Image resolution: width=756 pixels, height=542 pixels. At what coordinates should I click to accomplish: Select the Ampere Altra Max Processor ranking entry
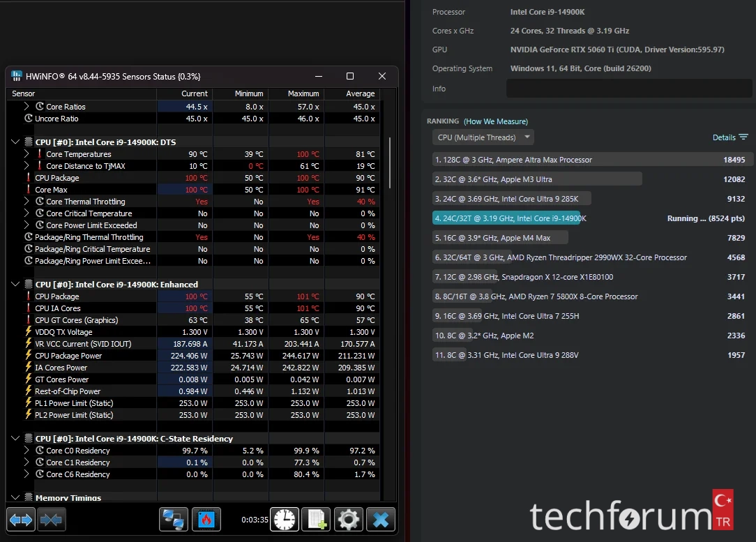pos(591,160)
